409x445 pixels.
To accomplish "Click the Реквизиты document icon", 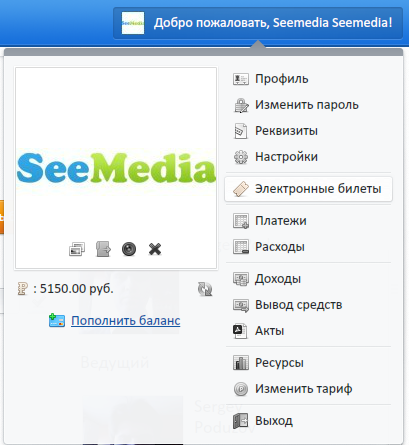I will (x=241, y=131).
